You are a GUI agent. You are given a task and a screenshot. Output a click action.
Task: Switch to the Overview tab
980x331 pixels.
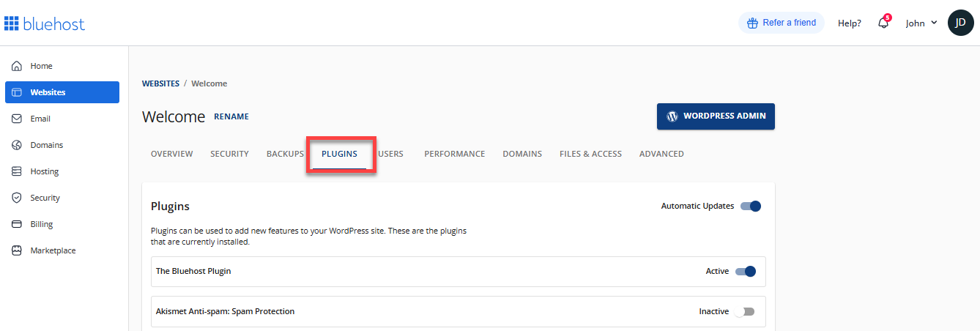pos(171,154)
